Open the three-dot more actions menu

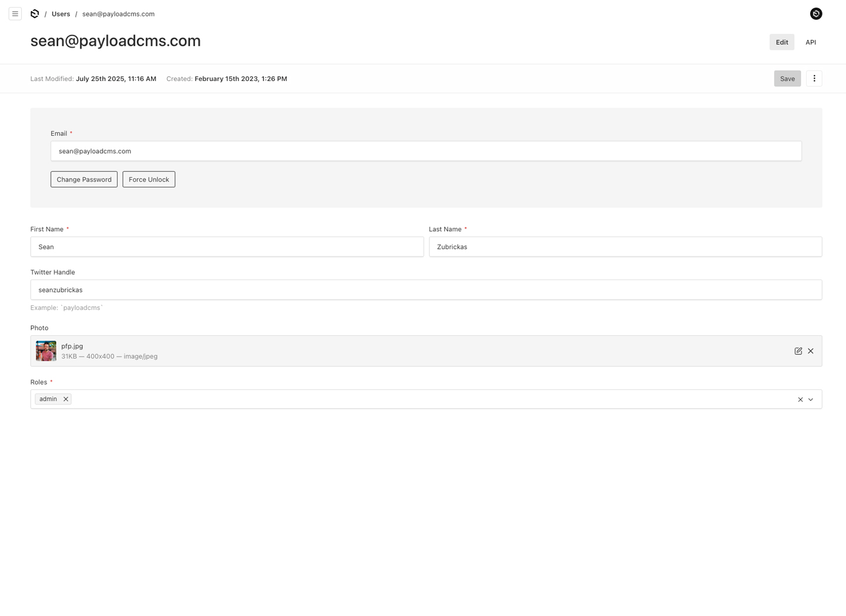point(814,79)
